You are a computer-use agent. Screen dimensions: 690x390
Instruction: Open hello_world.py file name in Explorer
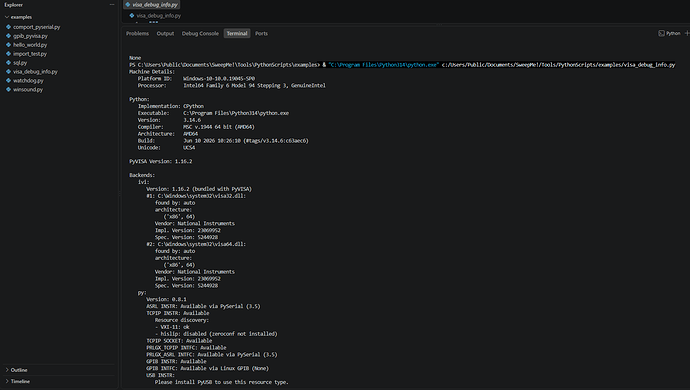coord(30,45)
